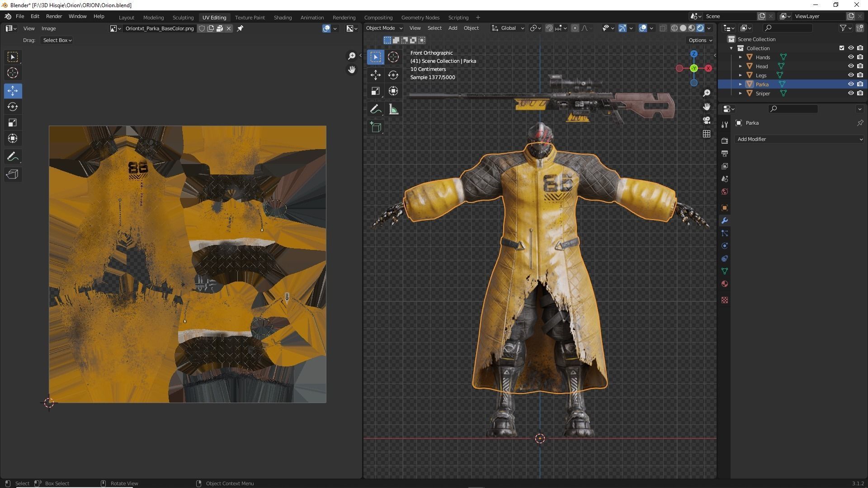Open the Modifier properties wrench tab
Image resolution: width=868 pixels, height=488 pixels.
[x=725, y=221]
